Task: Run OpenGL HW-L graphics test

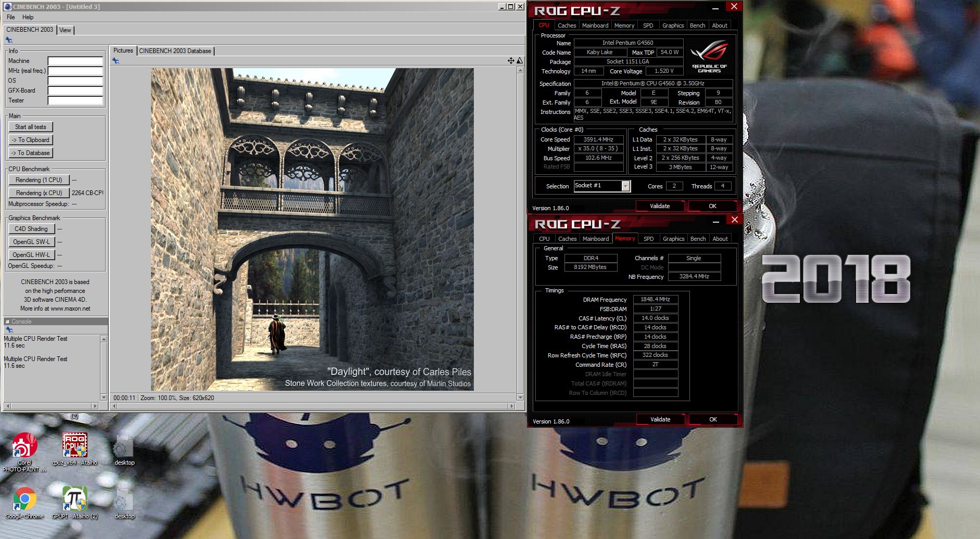Action: coord(31,255)
